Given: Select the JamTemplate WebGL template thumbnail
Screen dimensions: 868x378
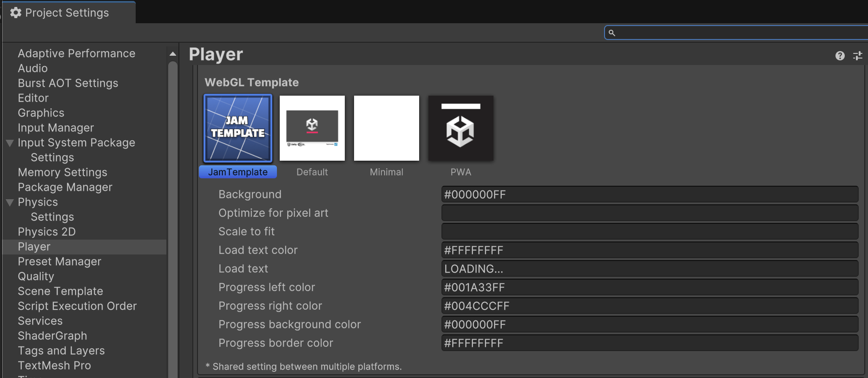Looking at the screenshot, I should [x=238, y=128].
